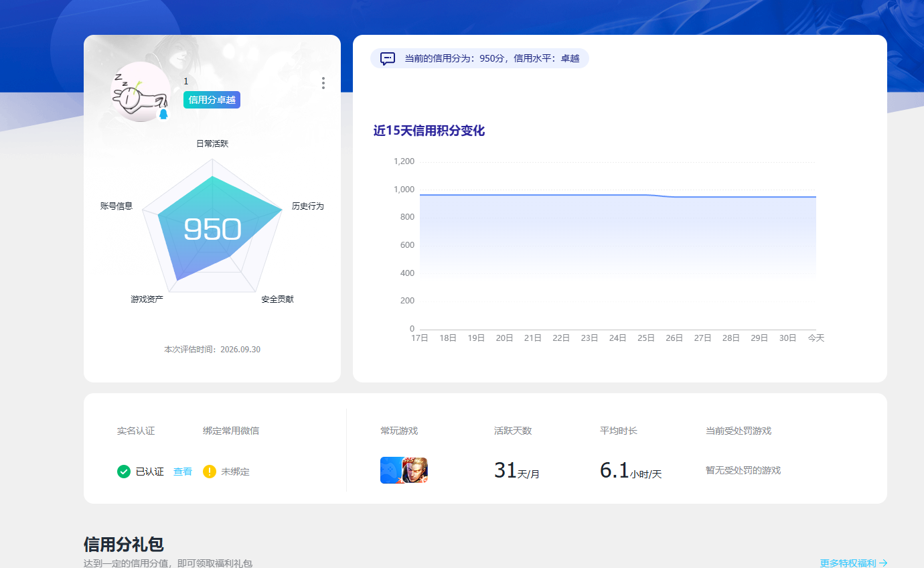Click the 17日 label on chart axis
The image size is (924, 568).
(420, 338)
